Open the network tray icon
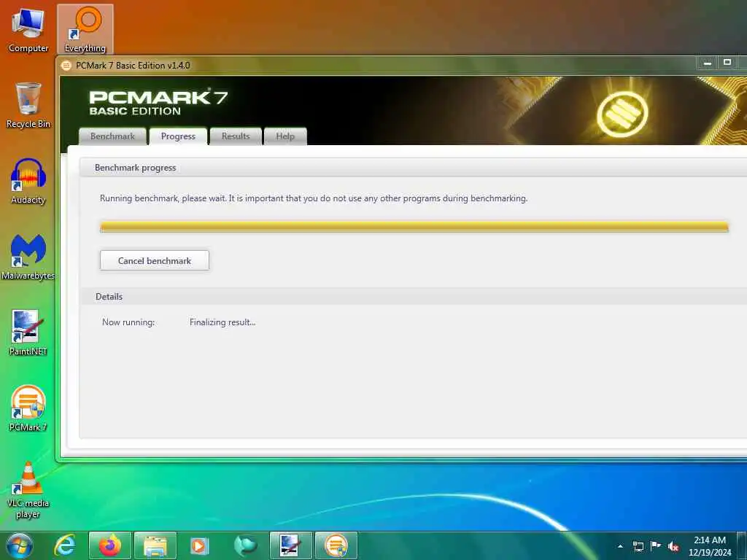Image resolution: width=747 pixels, height=560 pixels. tap(638, 546)
